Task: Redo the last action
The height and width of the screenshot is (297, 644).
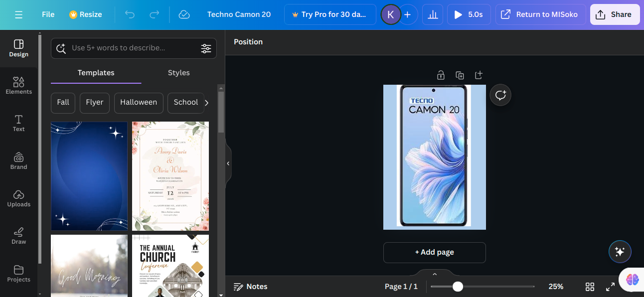Action: tap(155, 14)
